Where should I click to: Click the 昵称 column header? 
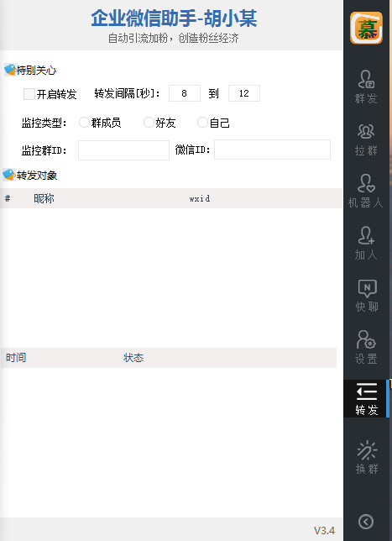coord(44,198)
